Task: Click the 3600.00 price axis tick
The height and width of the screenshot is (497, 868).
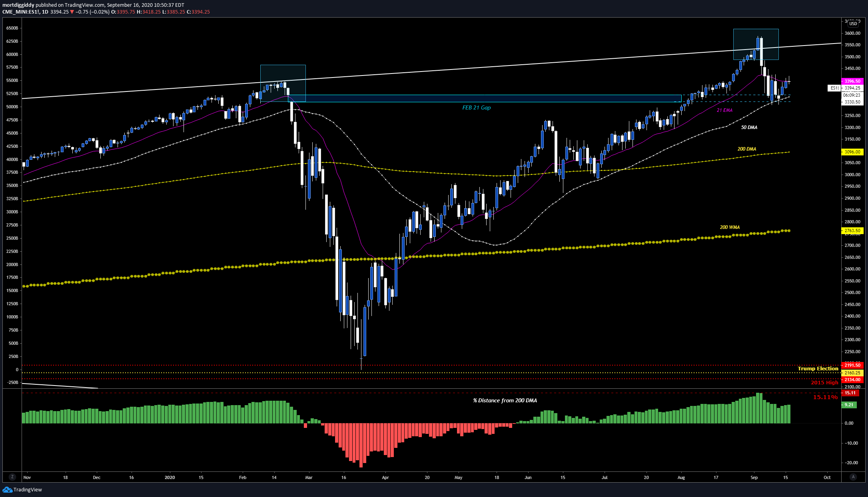Action: pos(852,33)
